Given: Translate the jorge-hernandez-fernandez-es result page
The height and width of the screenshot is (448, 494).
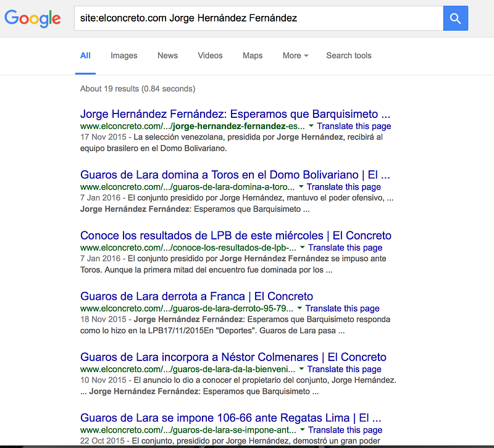Looking at the screenshot, I should 354,127.
